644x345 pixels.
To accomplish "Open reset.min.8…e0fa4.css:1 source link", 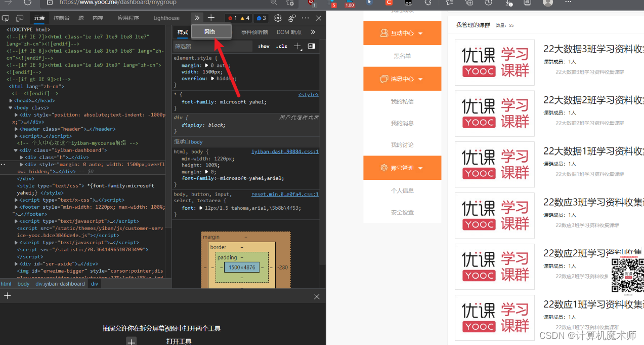I will [285, 194].
